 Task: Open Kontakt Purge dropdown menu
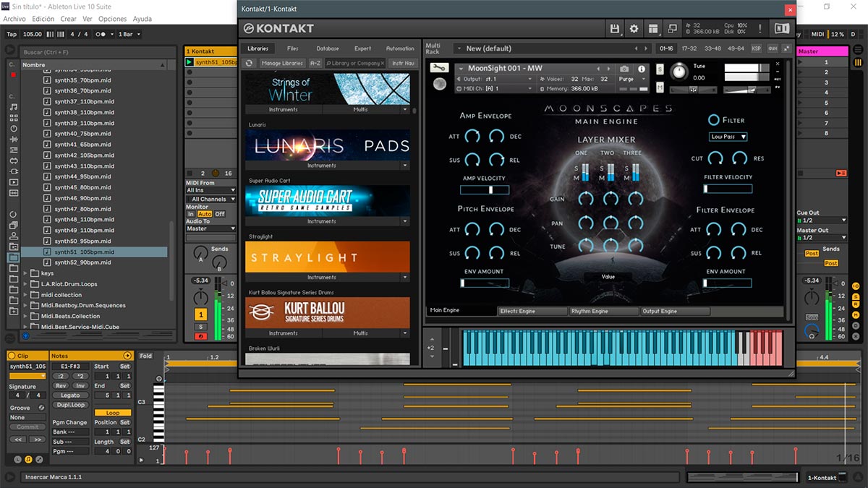coord(632,80)
